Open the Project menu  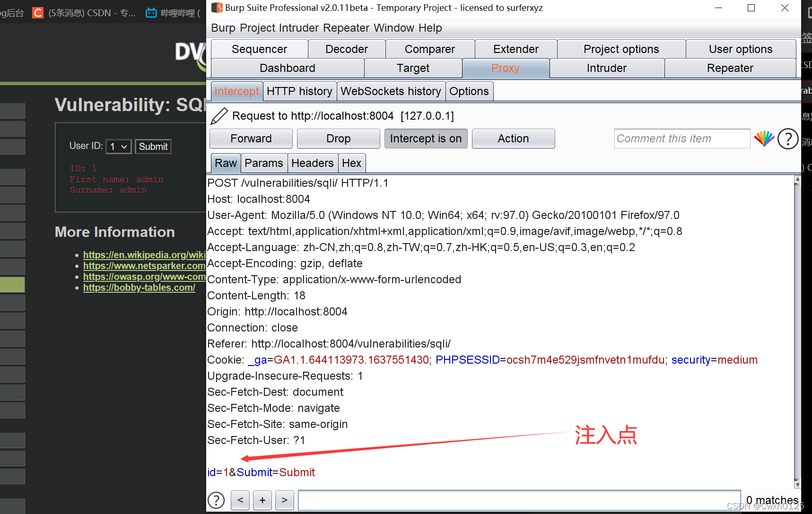click(x=258, y=28)
